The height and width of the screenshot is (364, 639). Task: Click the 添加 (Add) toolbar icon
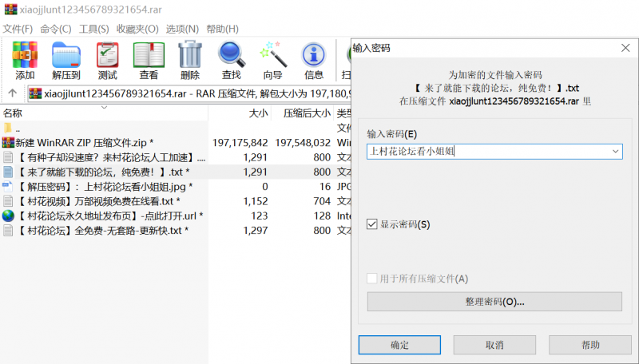[x=25, y=55]
